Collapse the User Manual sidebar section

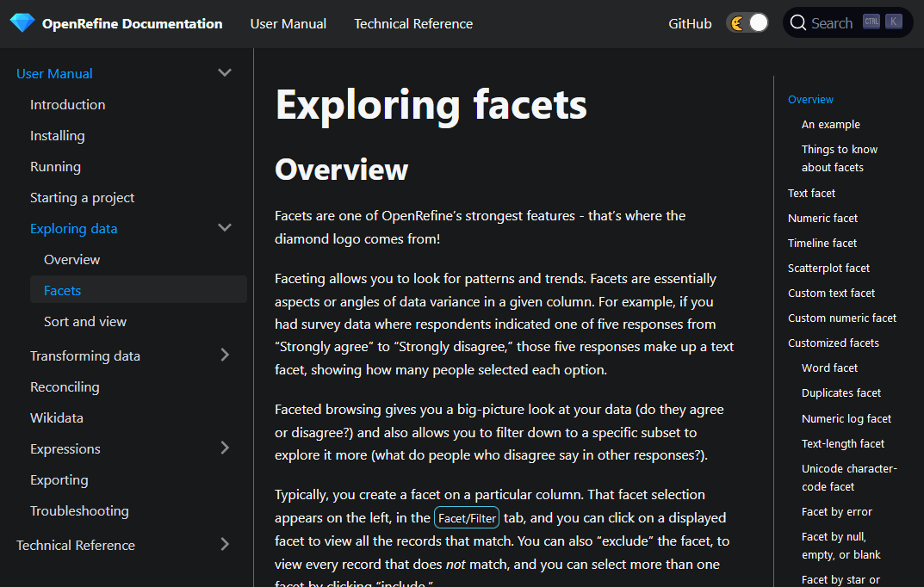pos(225,72)
